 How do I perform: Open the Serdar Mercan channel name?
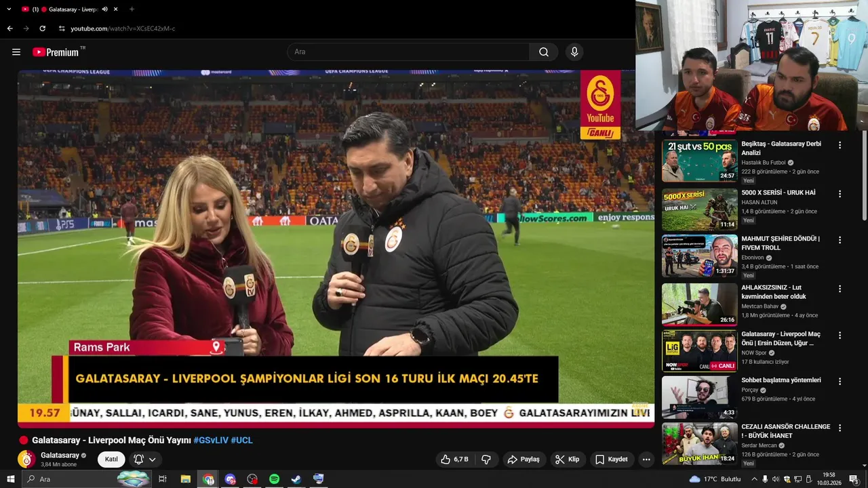[x=759, y=445]
